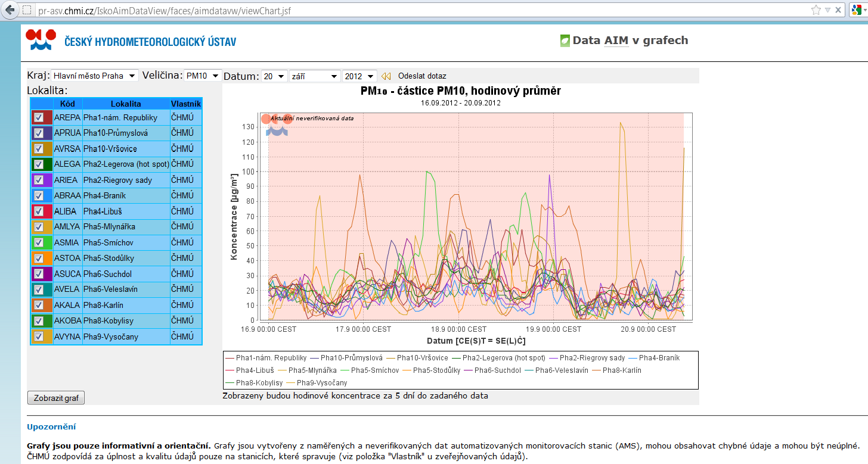The width and height of the screenshot is (868, 464).
Task: Go back with the browser back arrow
Action: click(x=10, y=10)
